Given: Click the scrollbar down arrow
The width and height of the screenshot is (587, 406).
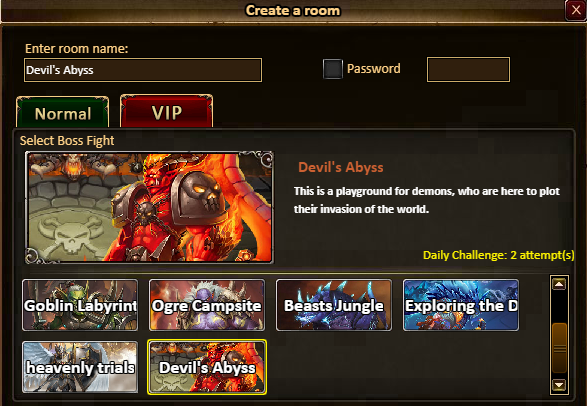Looking at the screenshot, I should point(559,385).
